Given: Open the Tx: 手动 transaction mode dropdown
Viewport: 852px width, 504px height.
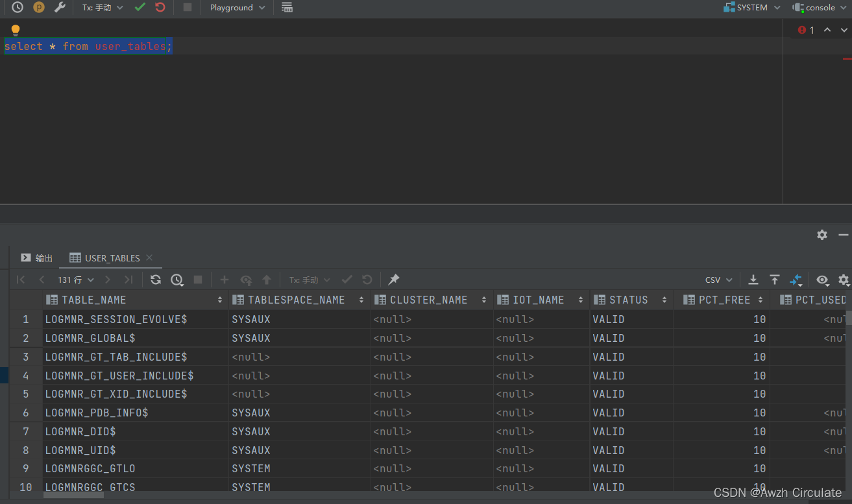Looking at the screenshot, I should pyautogui.click(x=101, y=8).
